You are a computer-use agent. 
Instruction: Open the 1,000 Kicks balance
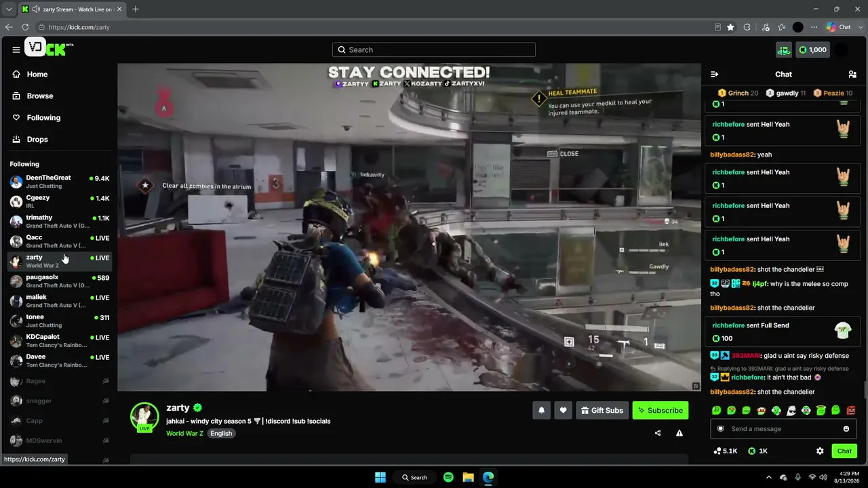point(812,49)
